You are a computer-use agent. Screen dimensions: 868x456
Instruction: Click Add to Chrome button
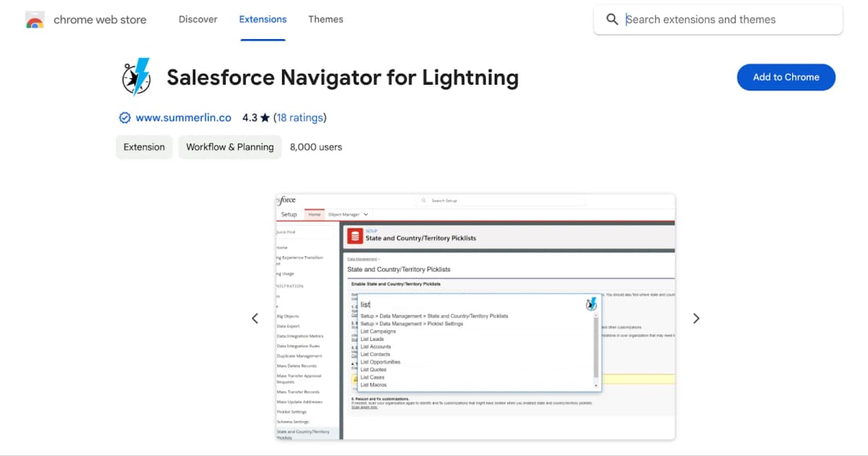[786, 77]
